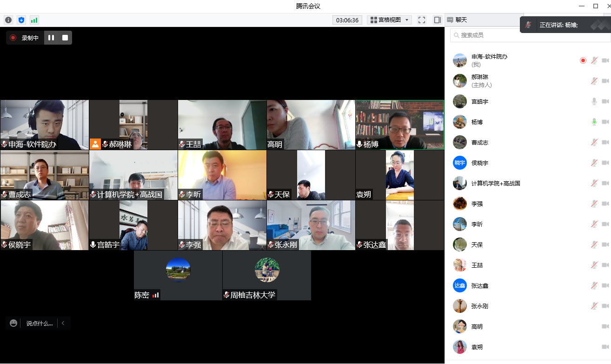Toggle the side panel layout icon
The width and height of the screenshot is (611, 364).
tap(437, 20)
